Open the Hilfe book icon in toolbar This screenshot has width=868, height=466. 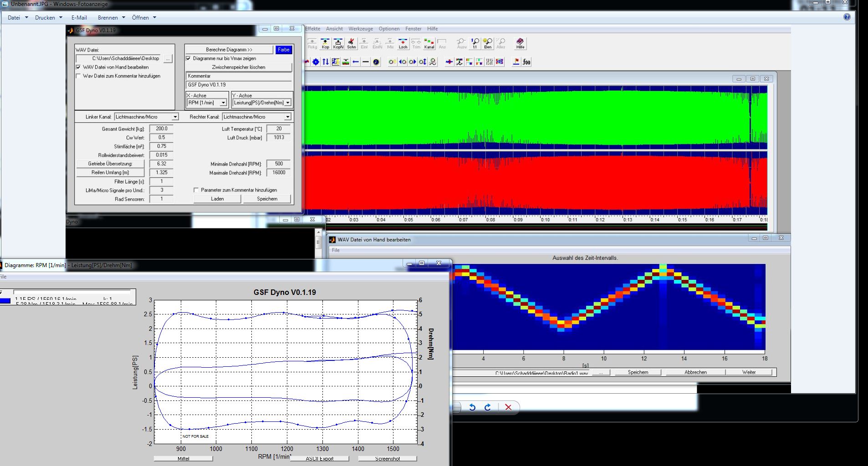[520, 43]
